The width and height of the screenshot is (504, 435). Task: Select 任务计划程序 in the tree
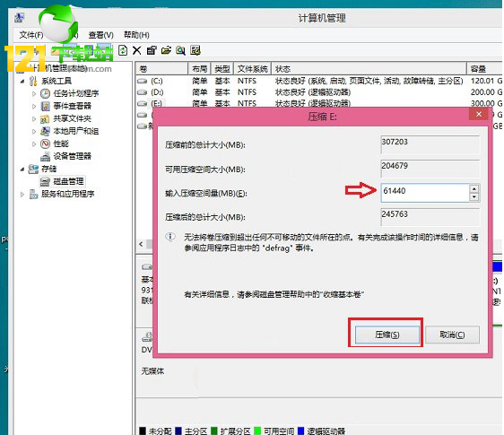[x=76, y=93]
